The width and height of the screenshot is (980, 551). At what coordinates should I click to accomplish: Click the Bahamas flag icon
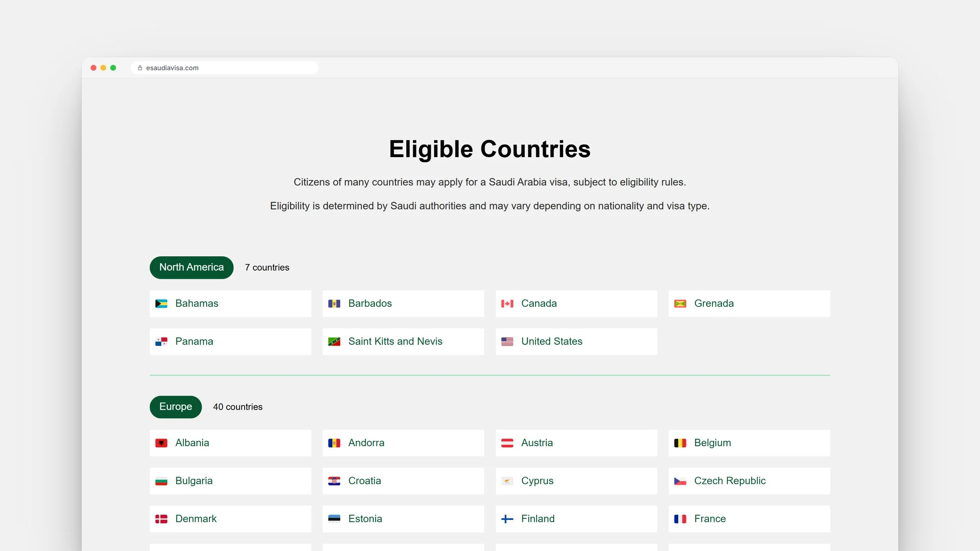[161, 304]
